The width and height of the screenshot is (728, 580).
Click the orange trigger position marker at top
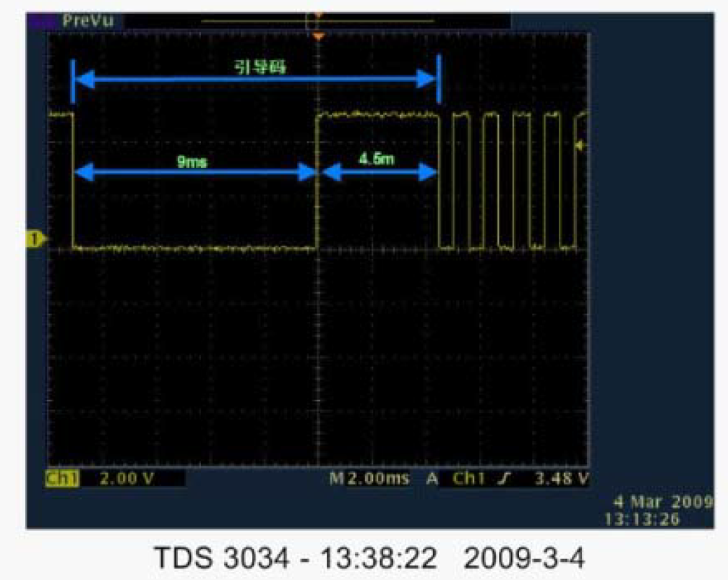coord(319,35)
